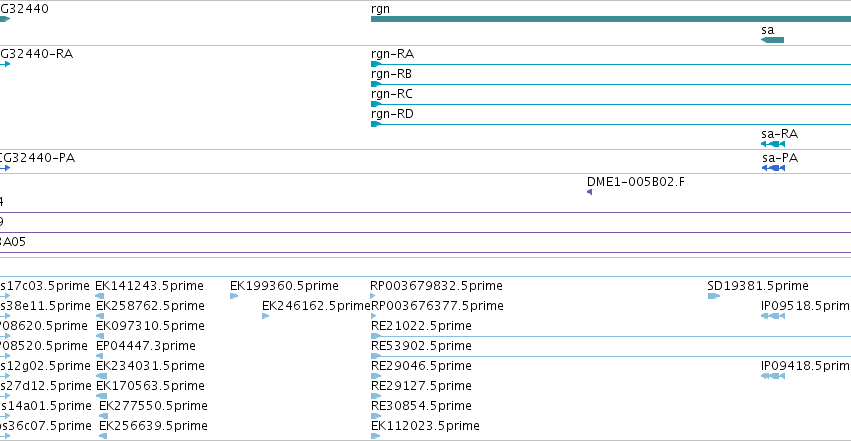Select the DME1-005B02.F marker arrow
Image resolution: width=851 pixels, height=441 pixels.
click(589, 192)
